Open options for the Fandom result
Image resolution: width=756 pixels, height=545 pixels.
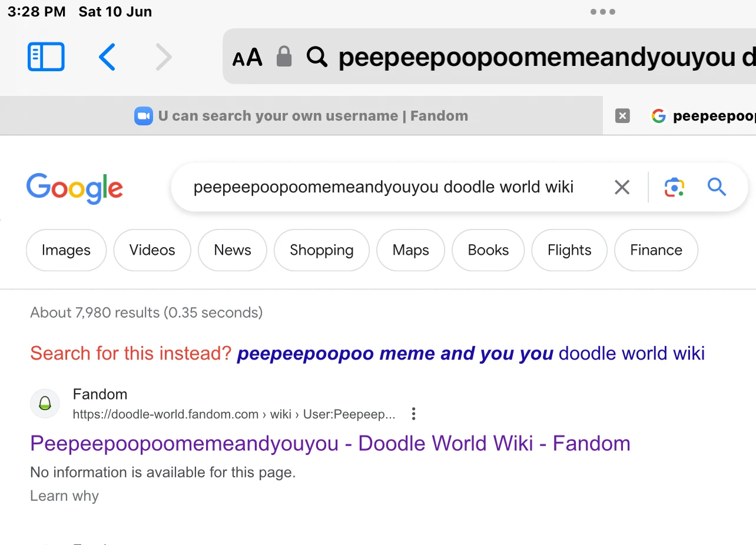click(x=413, y=414)
